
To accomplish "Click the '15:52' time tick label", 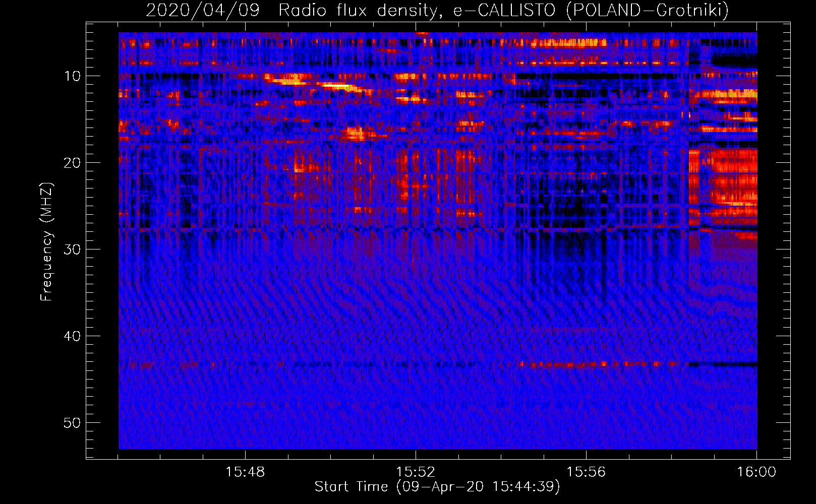I will coord(416,472).
